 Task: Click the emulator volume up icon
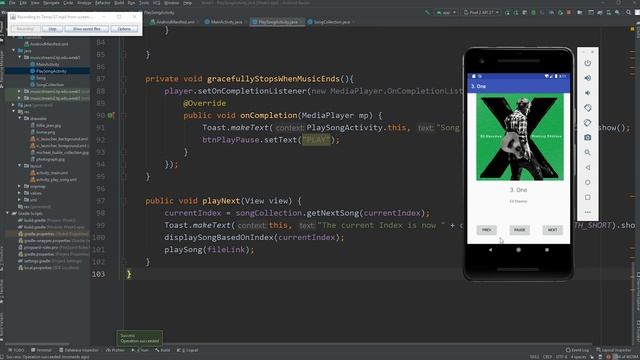pos(587,78)
